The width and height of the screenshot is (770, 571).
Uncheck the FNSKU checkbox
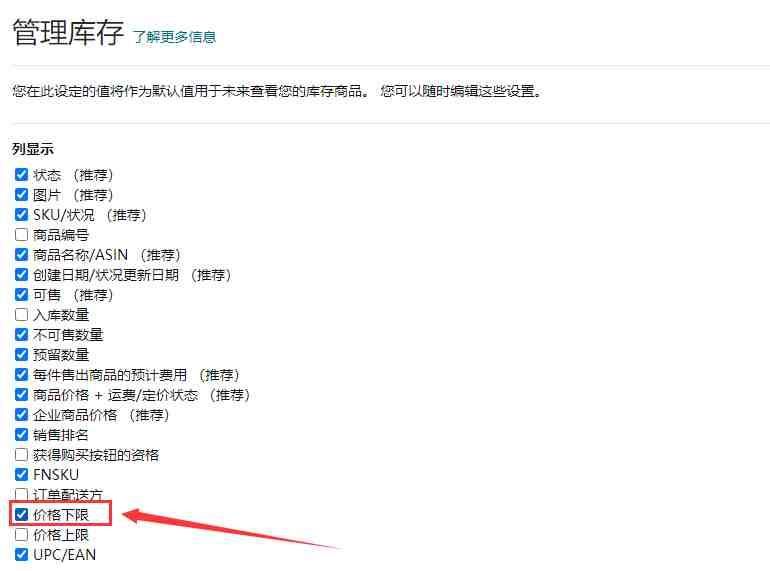tap(21, 474)
